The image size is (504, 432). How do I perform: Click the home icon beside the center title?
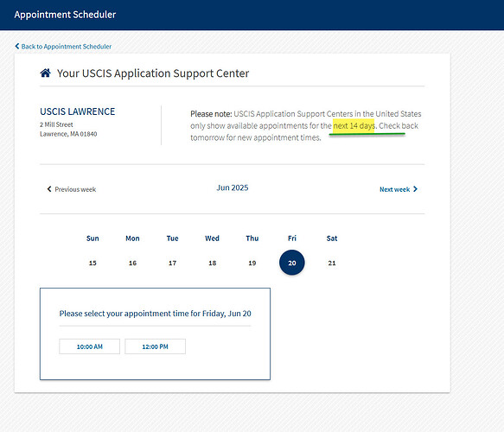[45, 73]
